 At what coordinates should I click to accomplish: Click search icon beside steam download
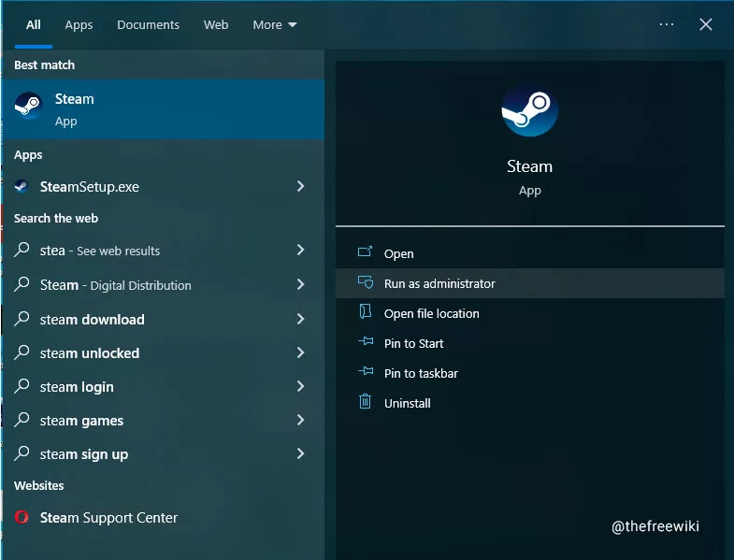(22, 319)
